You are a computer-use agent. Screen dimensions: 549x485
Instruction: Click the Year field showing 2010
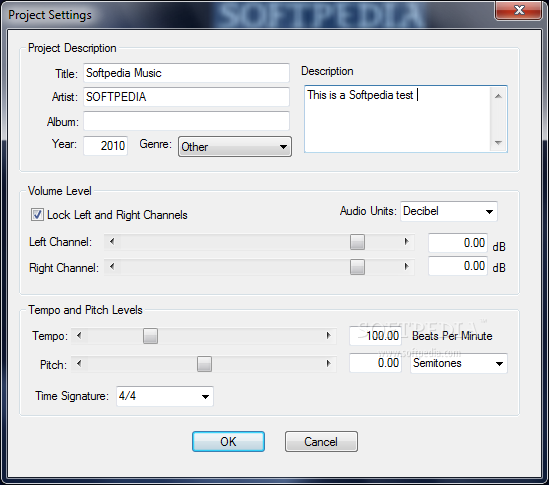[105, 145]
